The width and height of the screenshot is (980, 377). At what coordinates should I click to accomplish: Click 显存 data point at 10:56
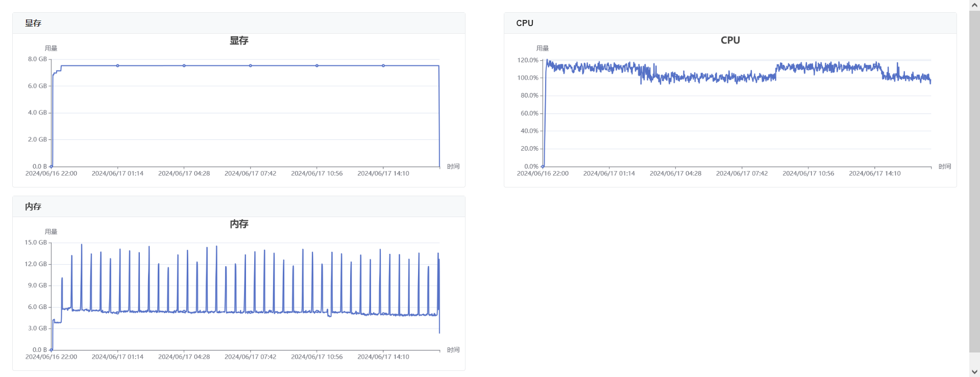(x=317, y=66)
